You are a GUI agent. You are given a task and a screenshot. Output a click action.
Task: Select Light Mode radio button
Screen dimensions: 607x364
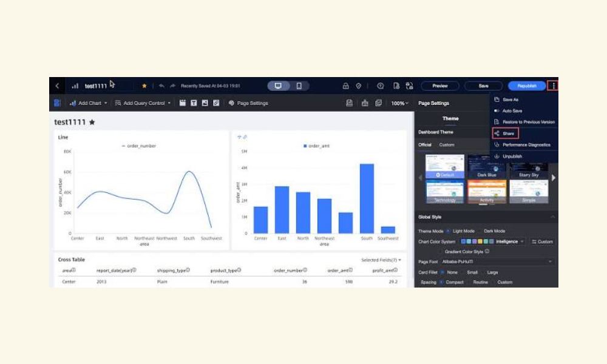(448, 231)
